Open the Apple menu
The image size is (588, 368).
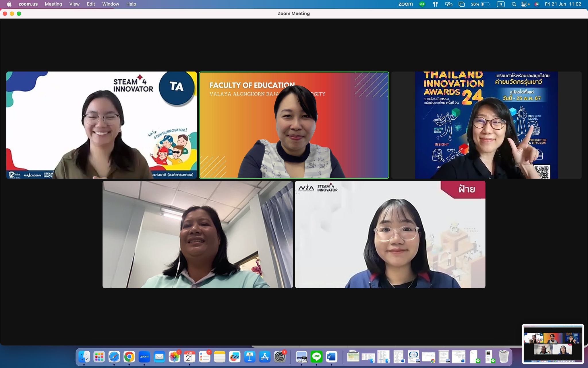[x=9, y=4]
